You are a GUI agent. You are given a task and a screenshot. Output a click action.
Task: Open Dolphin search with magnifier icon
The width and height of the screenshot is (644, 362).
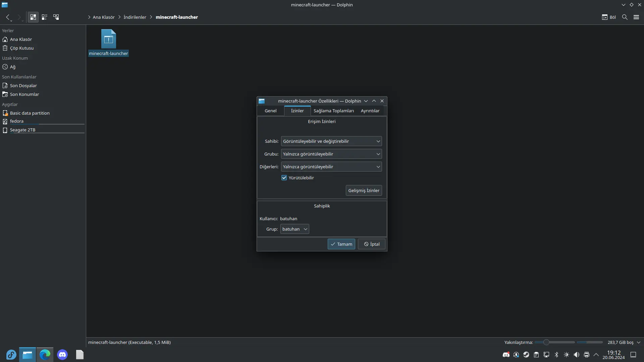pyautogui.click(x=625, y=17)
